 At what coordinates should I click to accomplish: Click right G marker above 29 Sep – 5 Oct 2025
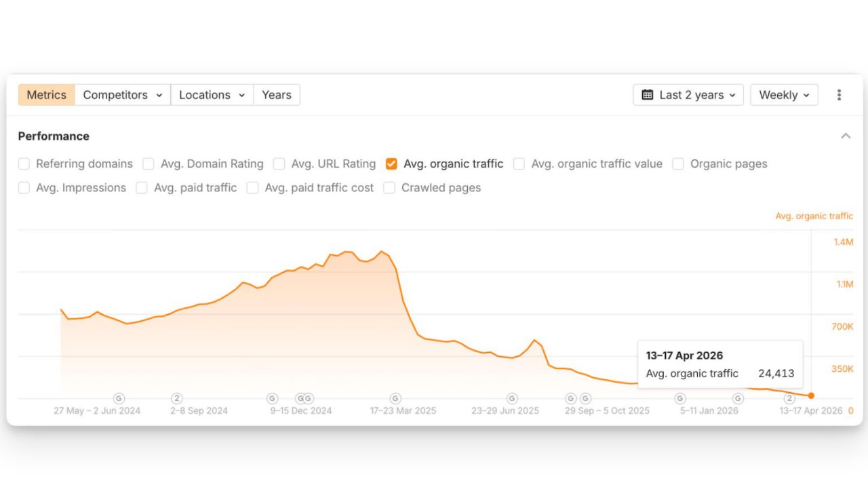click(585, 398)
